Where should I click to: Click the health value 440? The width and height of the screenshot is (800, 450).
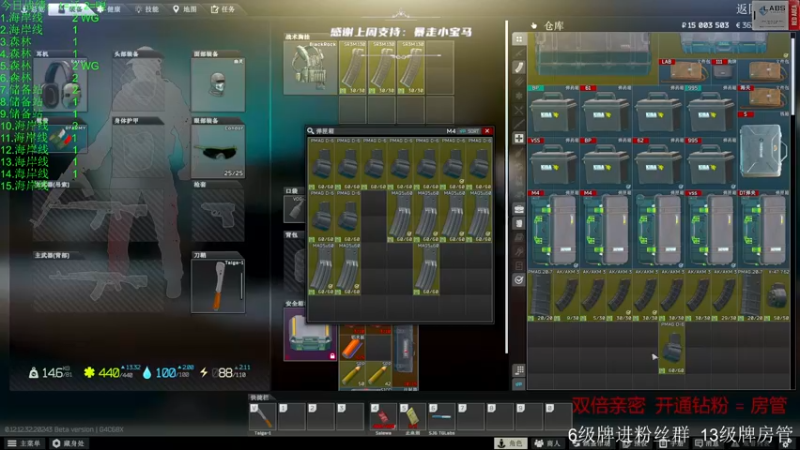109,373
